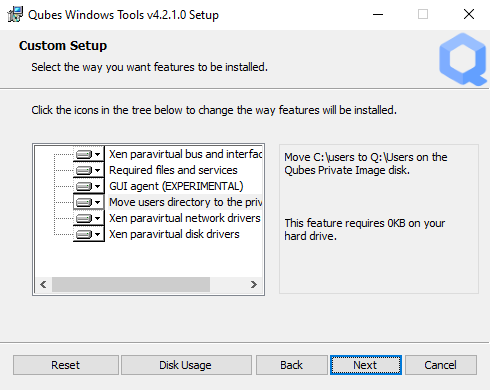Click the feature tree's left scroll arrow
Screen dimensions: 490x390
[x=43, y=284]
